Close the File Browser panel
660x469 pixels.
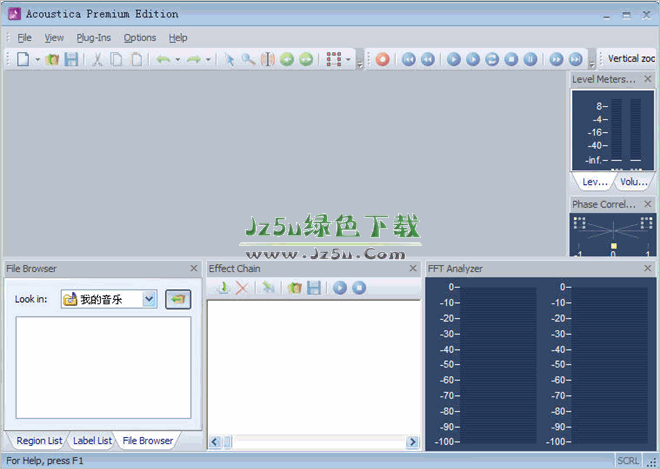click(194, 268)
